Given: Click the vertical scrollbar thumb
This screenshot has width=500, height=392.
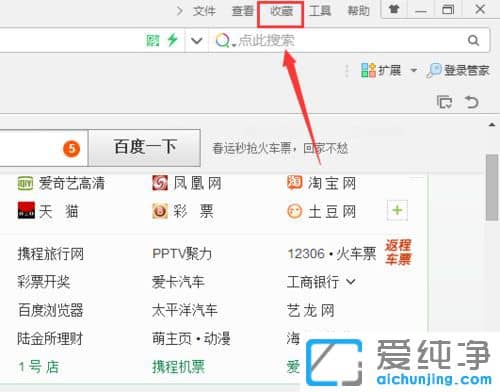Looking at the screenshot, I should click(x=492, y=187).
